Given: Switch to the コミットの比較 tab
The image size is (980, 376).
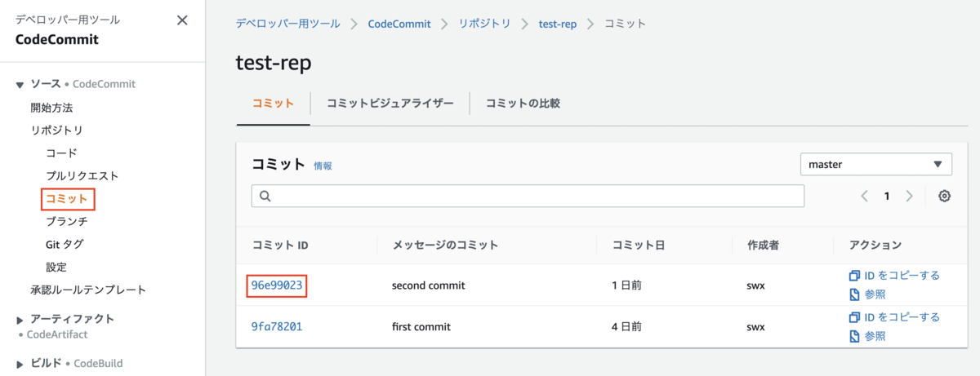Looking at the screenshot, I should pos(523,104).
